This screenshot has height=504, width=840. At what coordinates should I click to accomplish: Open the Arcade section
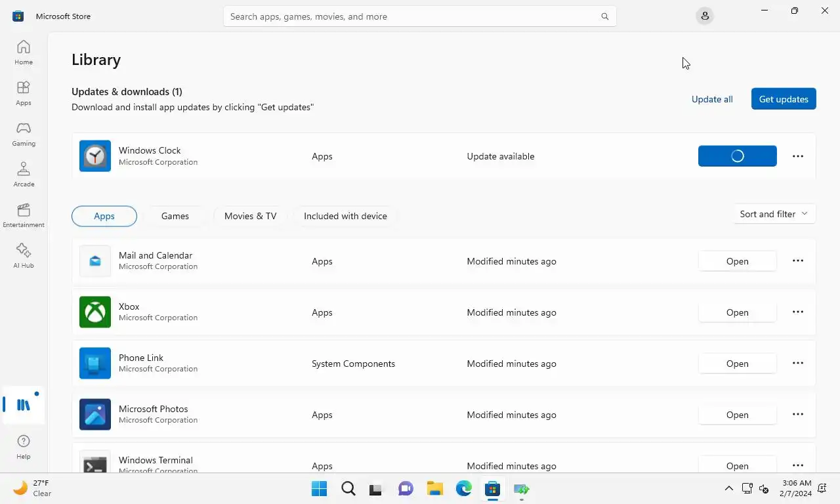[x=24, y=175]
